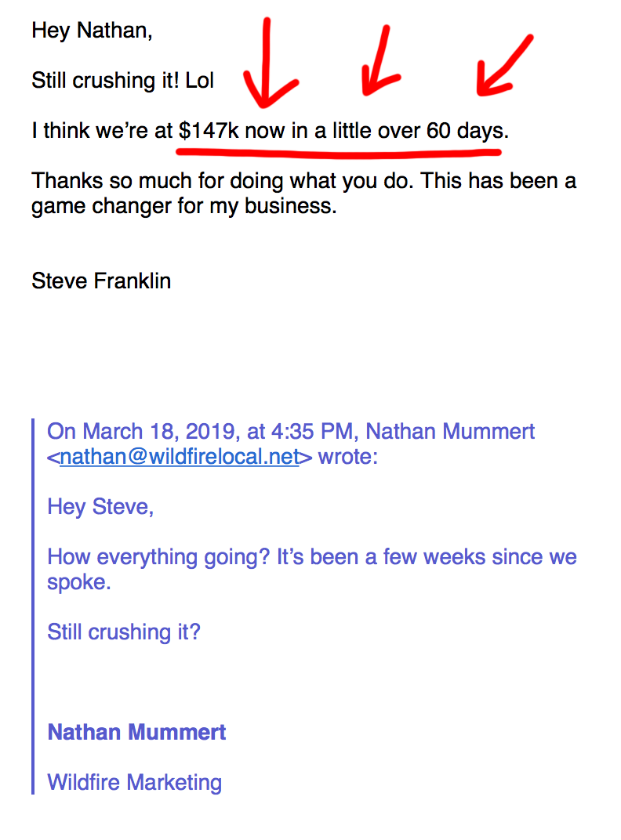Click the "Still crushing it?" quoted question

click(124, 632)
